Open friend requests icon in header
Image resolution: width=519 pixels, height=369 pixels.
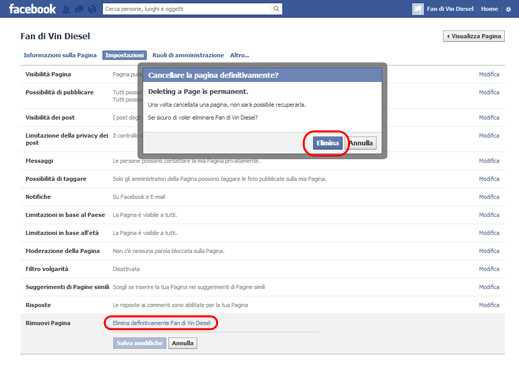[67, 9]
